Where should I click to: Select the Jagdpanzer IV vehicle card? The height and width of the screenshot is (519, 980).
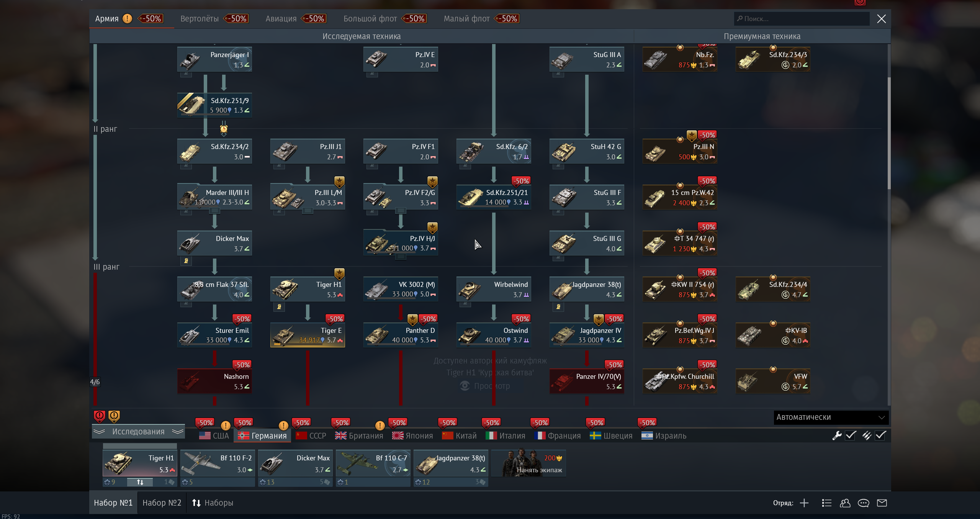(x=587, y=335)
